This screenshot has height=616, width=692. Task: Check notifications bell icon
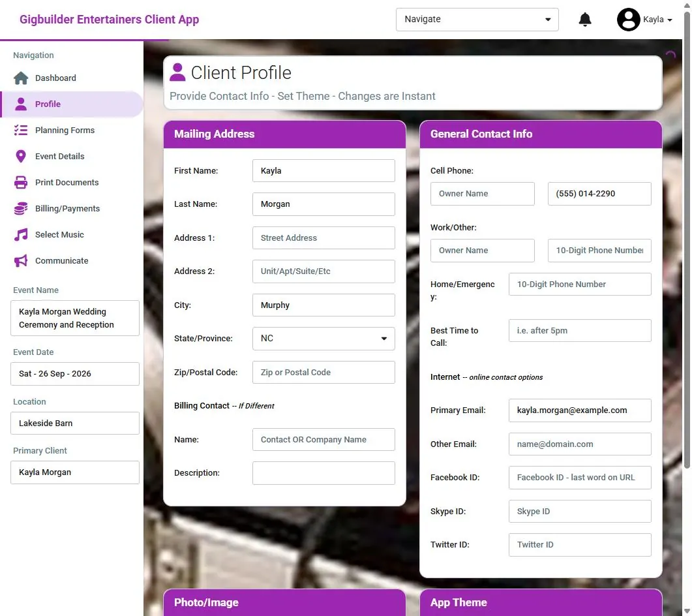(x=585, y=20)
